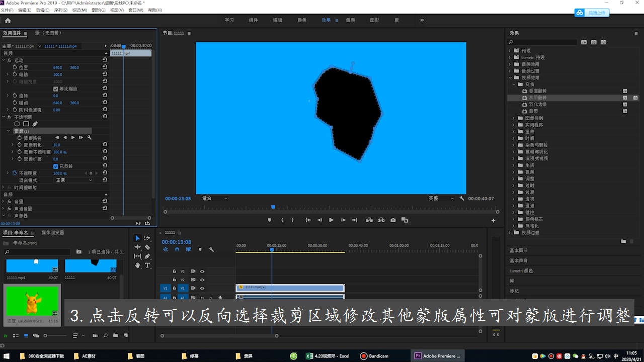This screenshot has width=644, height=362.
Task: Toggle V2 track visibility eye
Action: click(202, 280)
